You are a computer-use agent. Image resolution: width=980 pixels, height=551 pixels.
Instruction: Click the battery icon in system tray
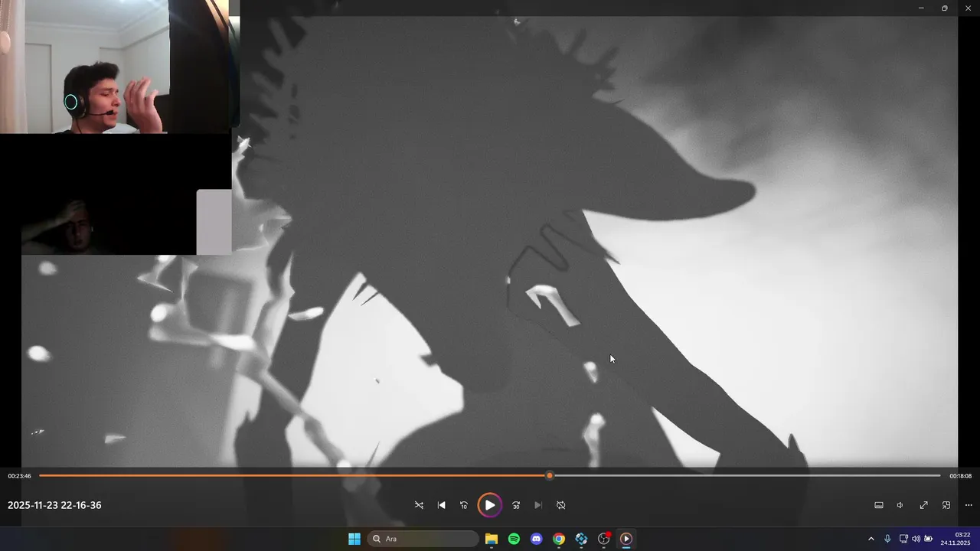click(929, 539)
